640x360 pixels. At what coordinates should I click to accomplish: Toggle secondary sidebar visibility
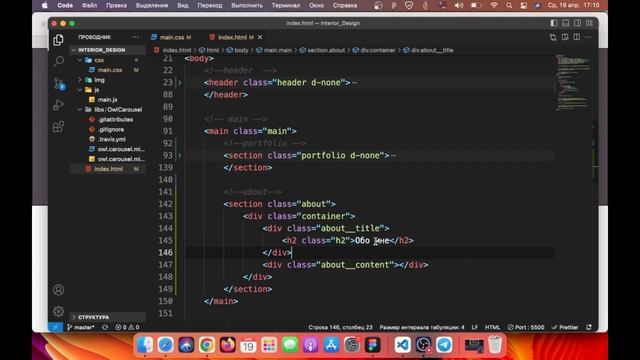click(x=577, y=23)
